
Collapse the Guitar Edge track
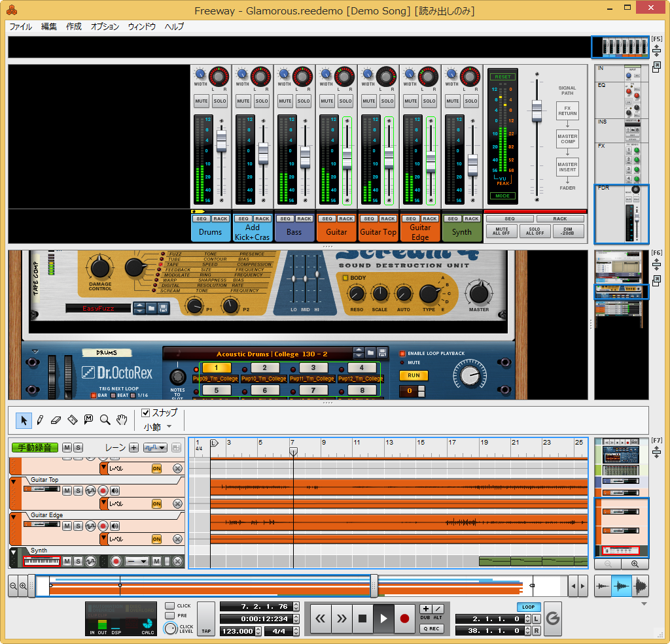coord(13,517)
